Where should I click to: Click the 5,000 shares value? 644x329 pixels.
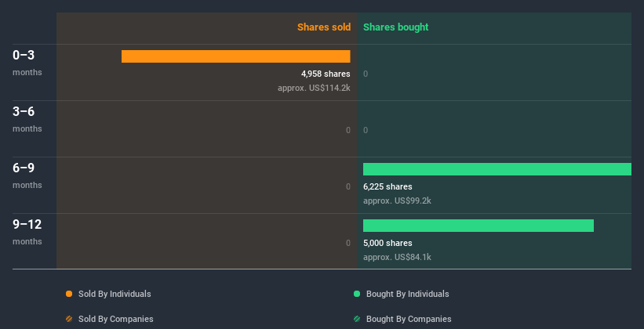click(387, 243)
